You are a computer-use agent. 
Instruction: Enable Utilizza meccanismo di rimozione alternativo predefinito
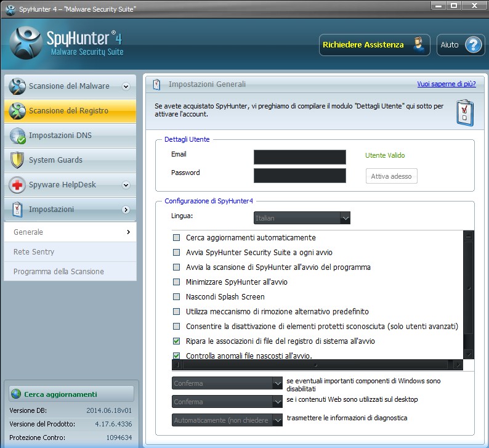point(177,312)
